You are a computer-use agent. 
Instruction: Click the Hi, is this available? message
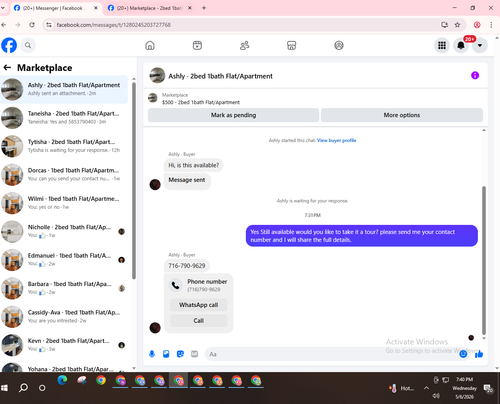coord(194,165)
